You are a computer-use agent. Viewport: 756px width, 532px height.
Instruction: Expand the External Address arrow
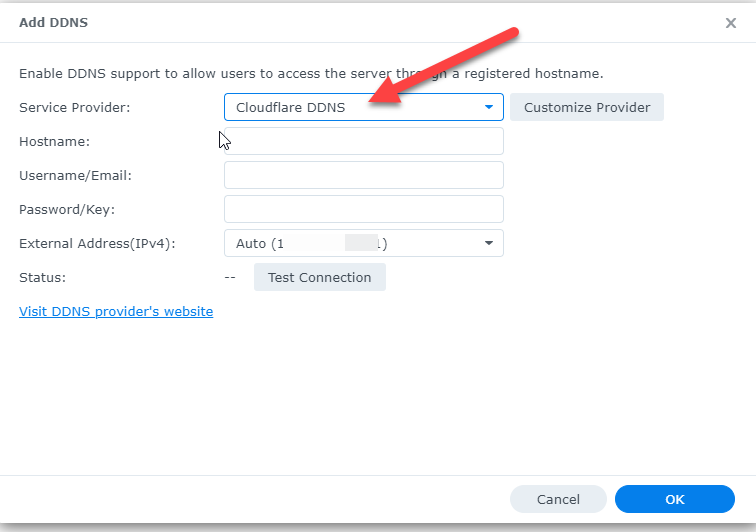[x=488, y=243]
